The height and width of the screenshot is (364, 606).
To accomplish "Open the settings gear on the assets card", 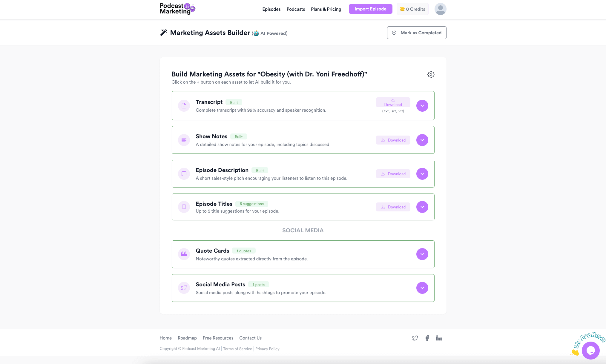I will (431, 74).
